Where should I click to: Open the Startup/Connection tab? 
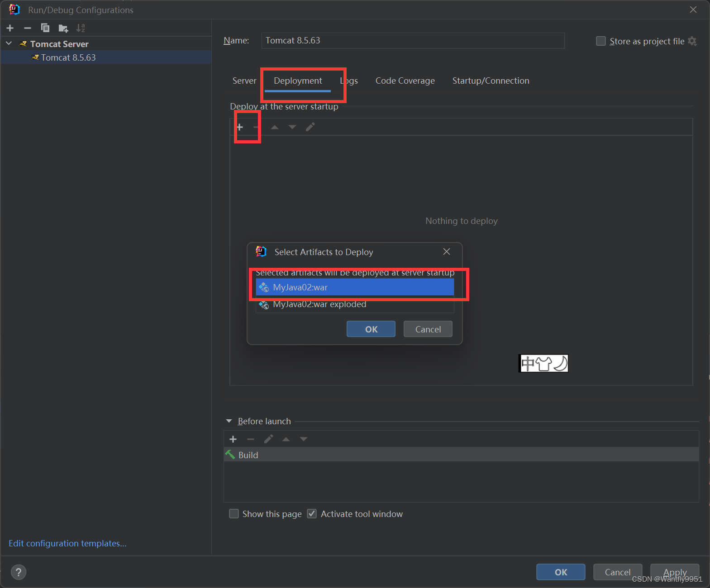click(491, 81)
